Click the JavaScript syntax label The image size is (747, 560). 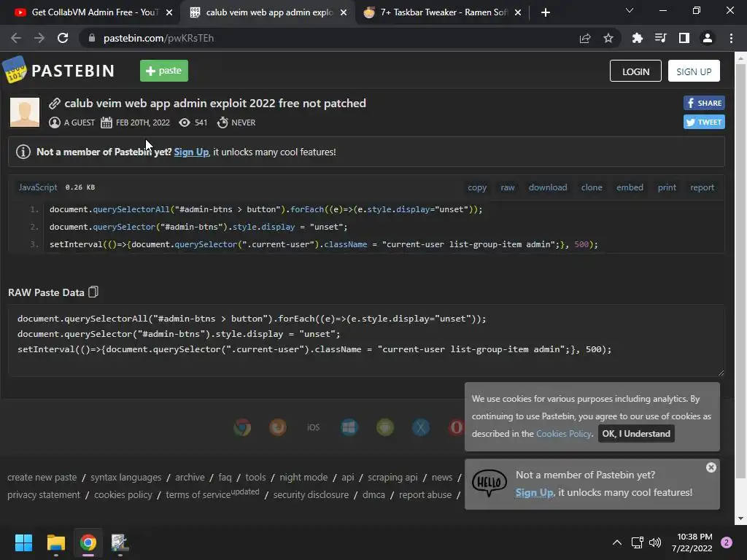38,187
